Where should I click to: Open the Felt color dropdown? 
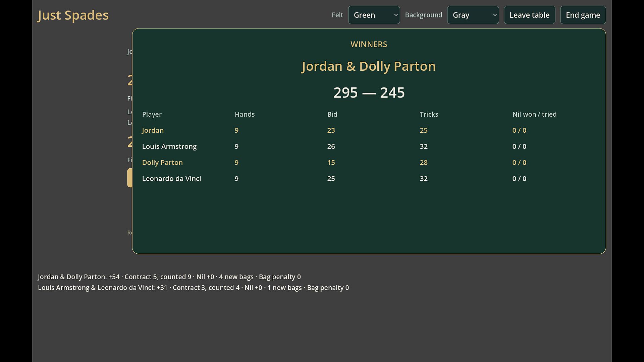(x=374, y=15)
